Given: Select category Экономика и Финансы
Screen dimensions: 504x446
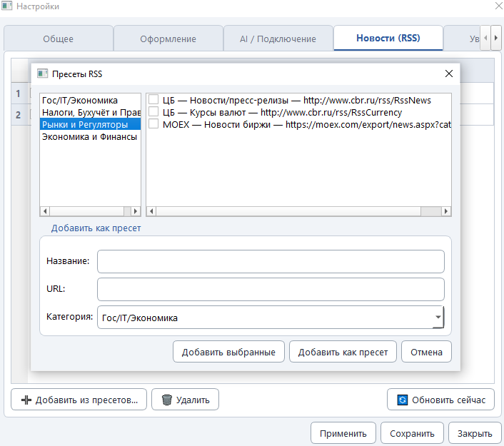Looking at the screenshot, I should (90, 136).
